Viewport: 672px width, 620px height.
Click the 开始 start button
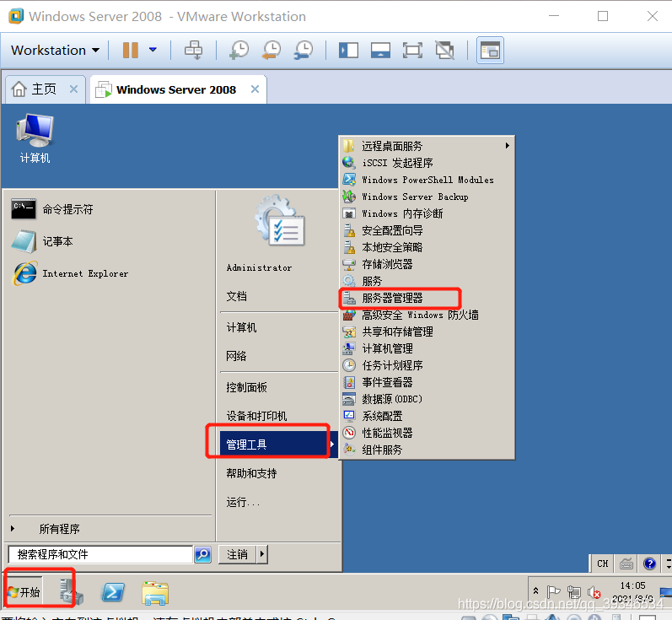click(x=24, y=592)
